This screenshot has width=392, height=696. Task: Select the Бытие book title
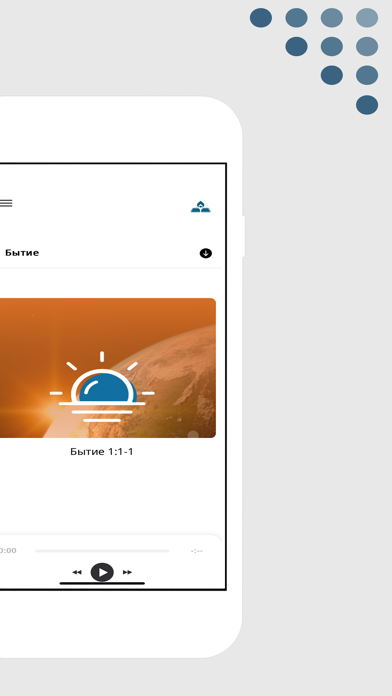click(x=22, y=253)
